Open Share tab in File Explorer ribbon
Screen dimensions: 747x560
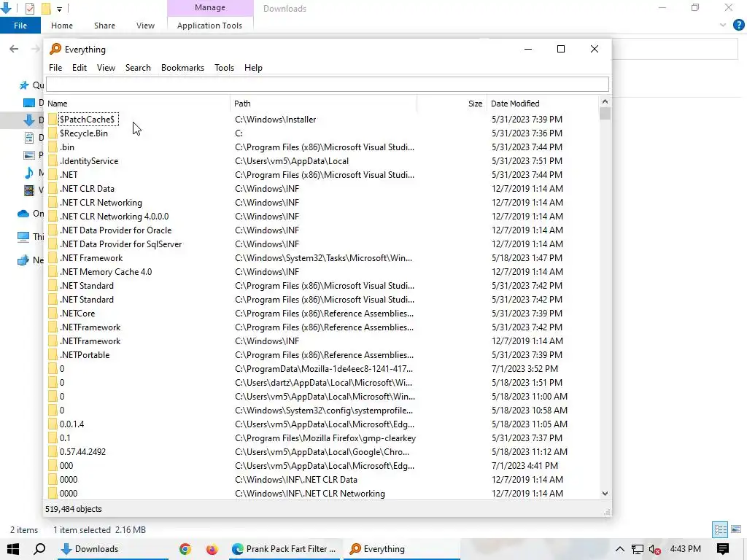[x=104, y=26]
